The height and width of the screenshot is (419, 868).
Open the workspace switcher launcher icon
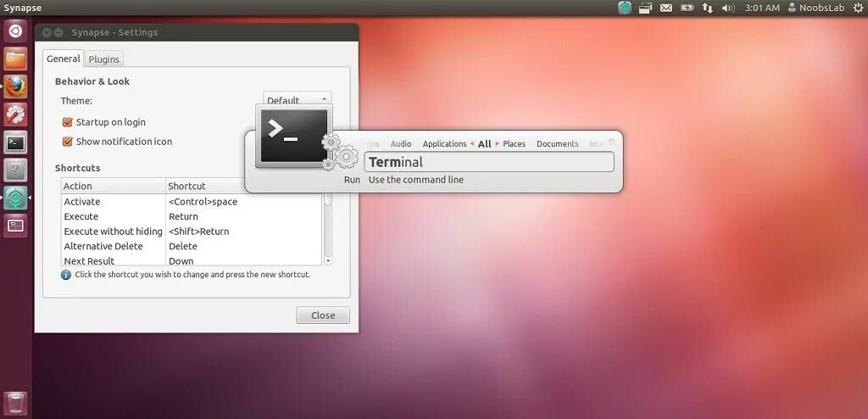(x=15, y=226)
